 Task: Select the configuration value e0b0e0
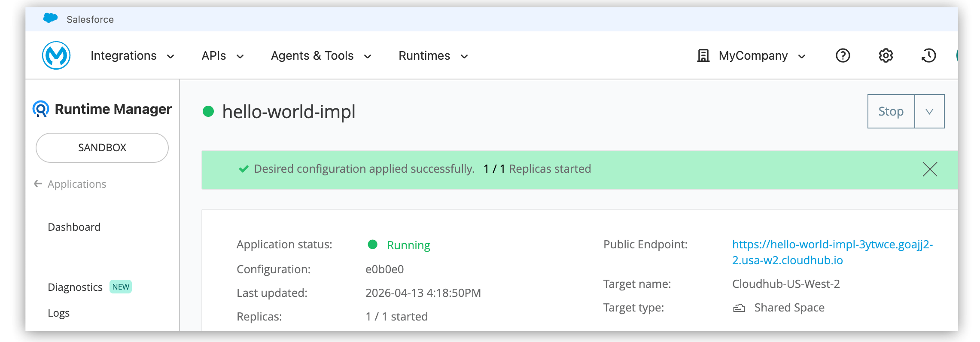(x=384, y=269)
